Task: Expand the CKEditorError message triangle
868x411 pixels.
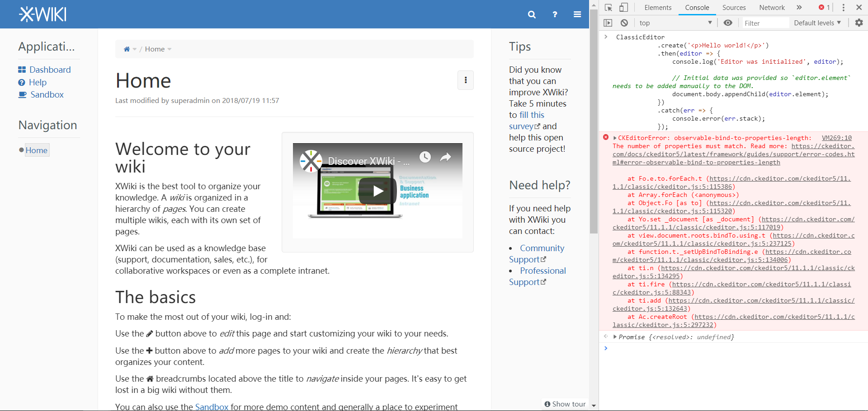Action: pyautogui.click(x=615, y=138)
